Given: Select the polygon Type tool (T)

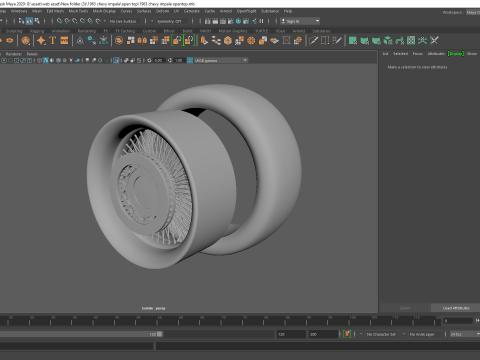Looking at the screenshot, I should pyautogui.click(x=52, y=41).
